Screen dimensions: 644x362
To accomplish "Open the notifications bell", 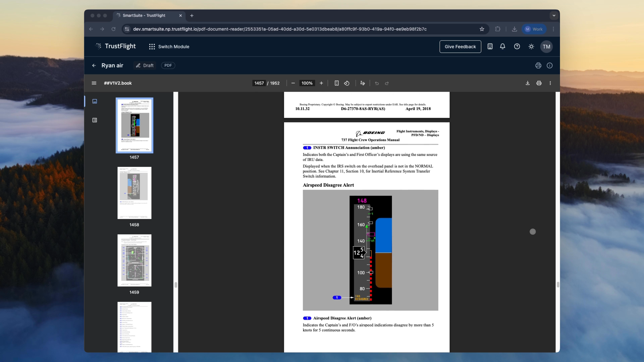I will [x=502, y=47].
